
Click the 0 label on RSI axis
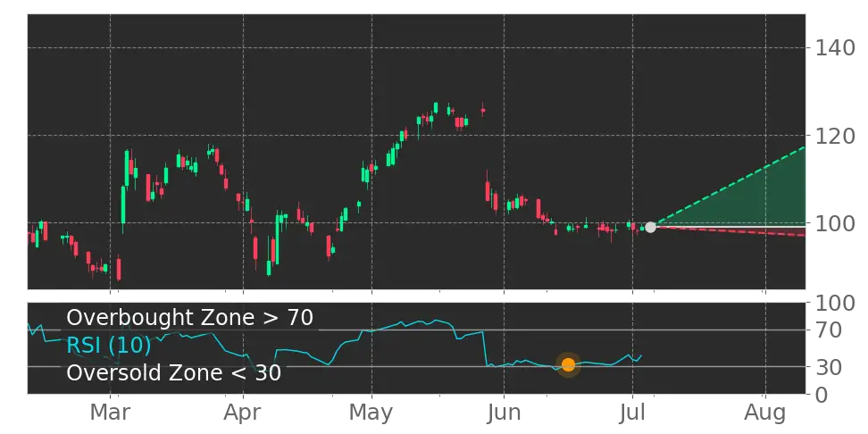coord(821,395)
